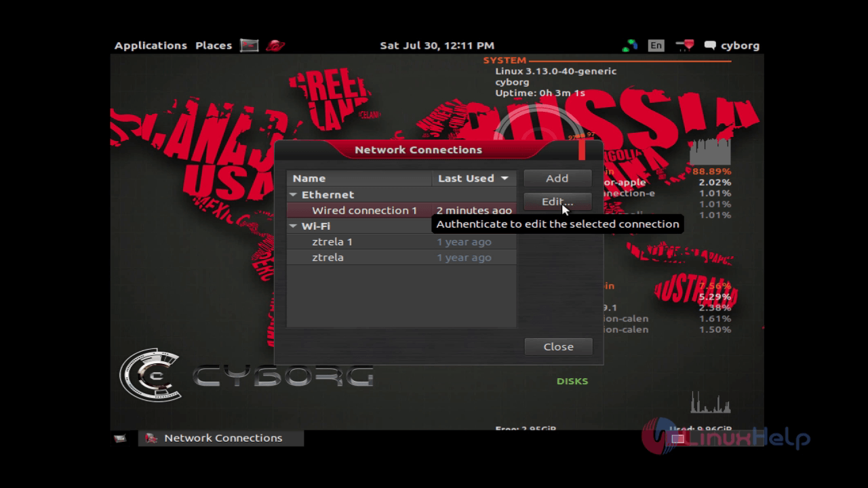868x488 pixels.
Task: Sort connections by the Name column
Action: pyautogui.click(x=359, y=178)
